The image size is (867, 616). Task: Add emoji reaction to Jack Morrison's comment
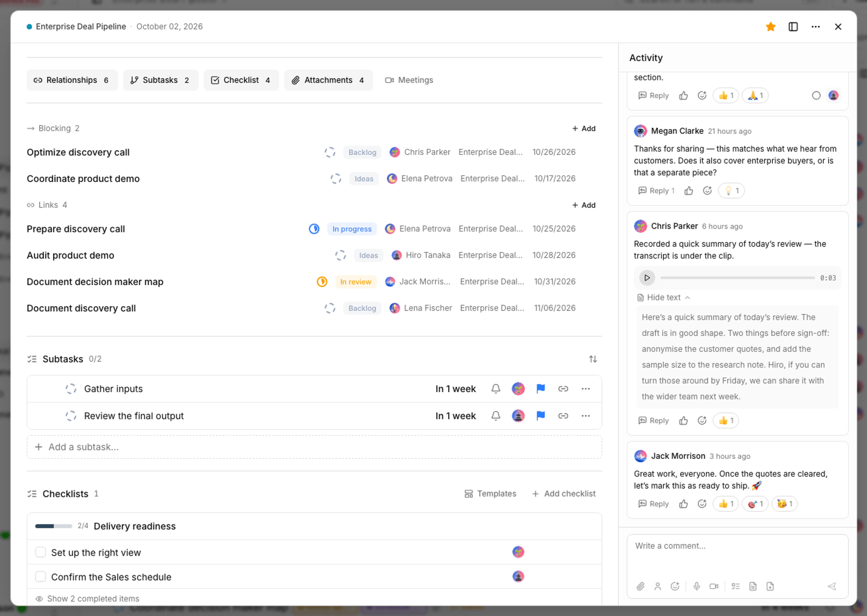(x=702, y=504)
